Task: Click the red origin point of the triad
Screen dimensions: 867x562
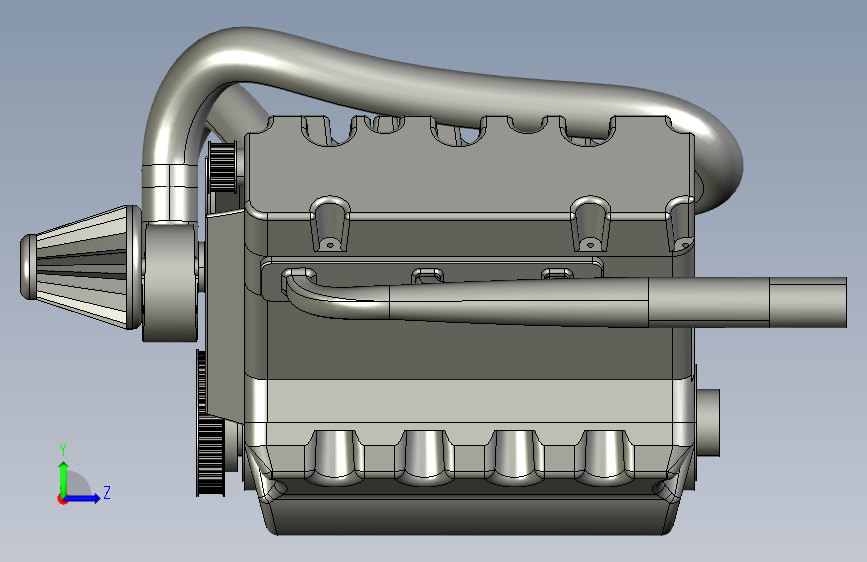Action: [x=61, y=499]
